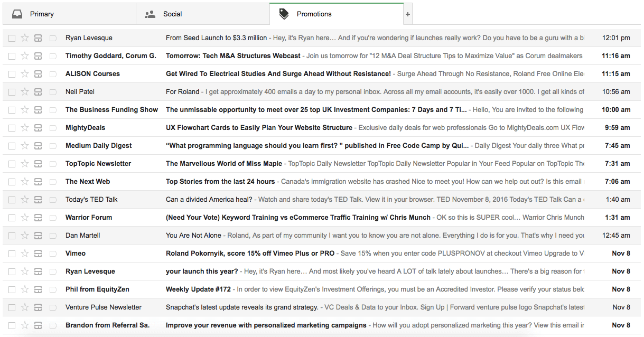Open the Vimeo 15% off email subject
644x337 pixels.
(x=250, y=254)
